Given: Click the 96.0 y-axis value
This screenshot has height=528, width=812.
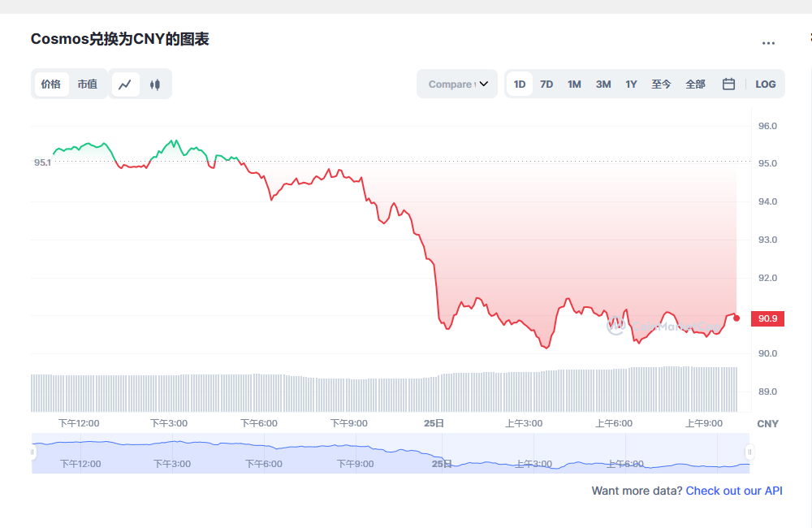Looking at the screenshot, I should point(767,126).
